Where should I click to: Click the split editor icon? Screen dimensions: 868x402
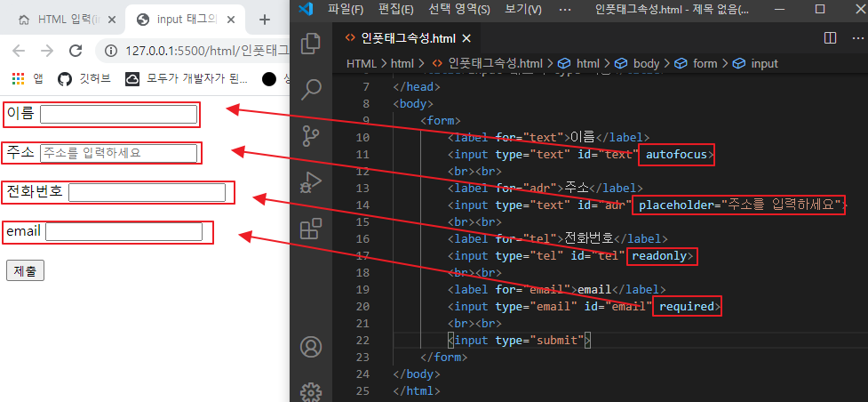(830, 37)
